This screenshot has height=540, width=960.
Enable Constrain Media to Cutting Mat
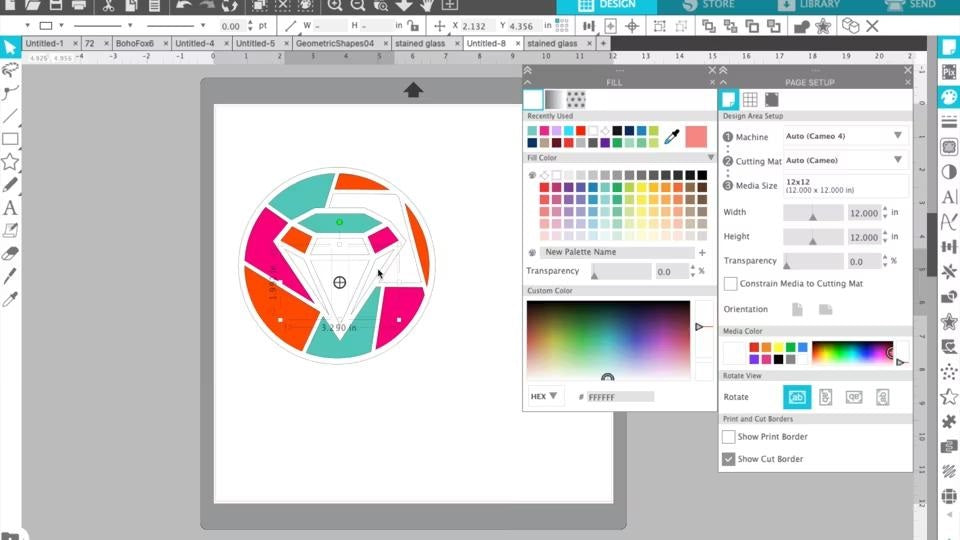coord(730,284)
